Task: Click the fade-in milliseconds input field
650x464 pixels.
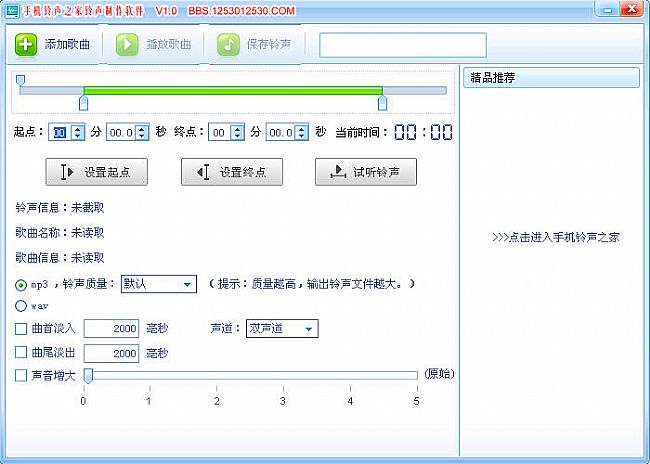Action: [x=112, y=328]
